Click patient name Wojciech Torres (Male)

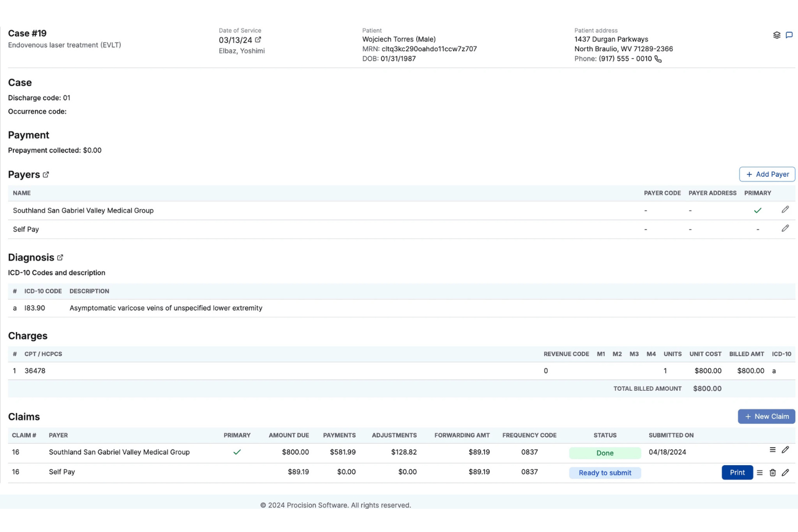point(399,39)
